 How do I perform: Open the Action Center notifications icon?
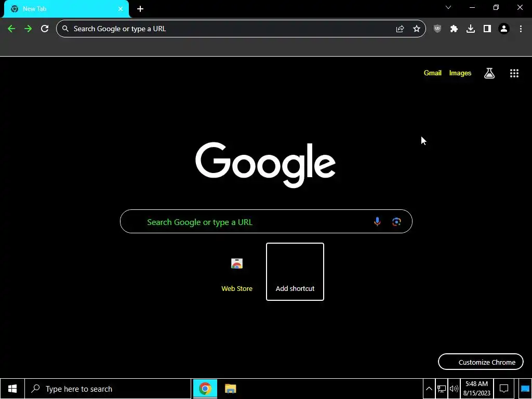pos(504,389)
